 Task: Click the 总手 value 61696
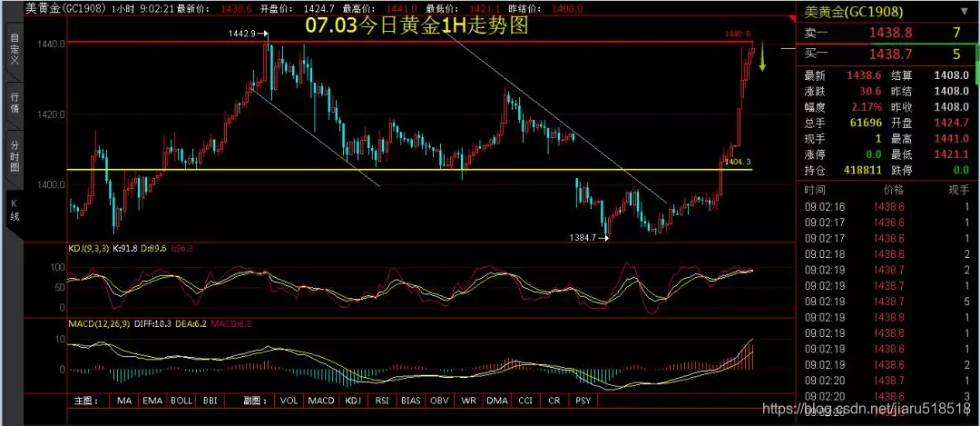(865, 123)
